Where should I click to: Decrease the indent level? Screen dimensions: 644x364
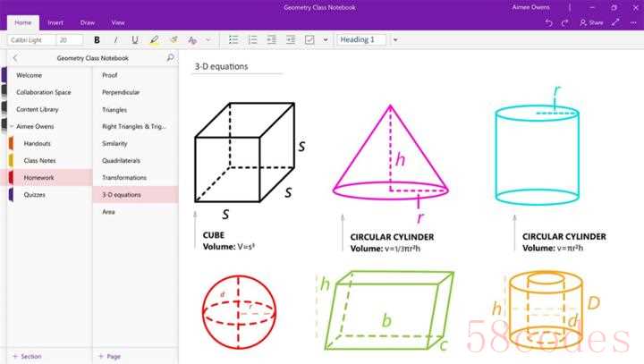[271, 40]
